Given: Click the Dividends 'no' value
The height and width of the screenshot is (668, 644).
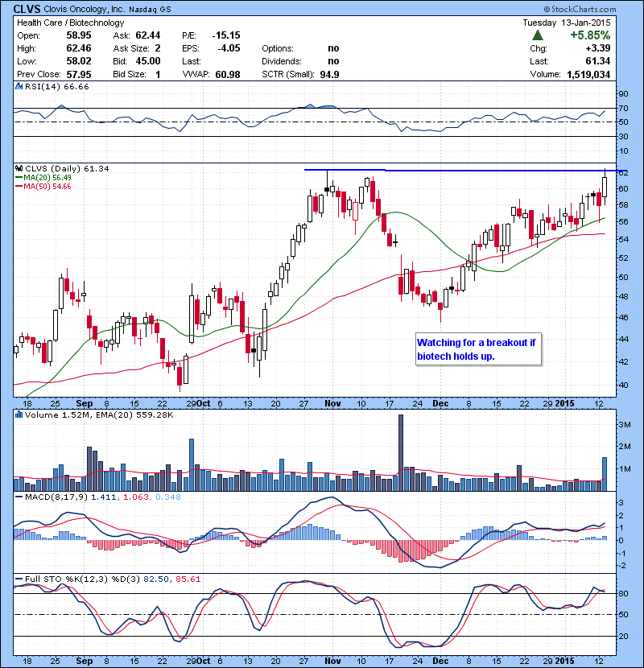Looking at the screenshot, I should 333,61.
